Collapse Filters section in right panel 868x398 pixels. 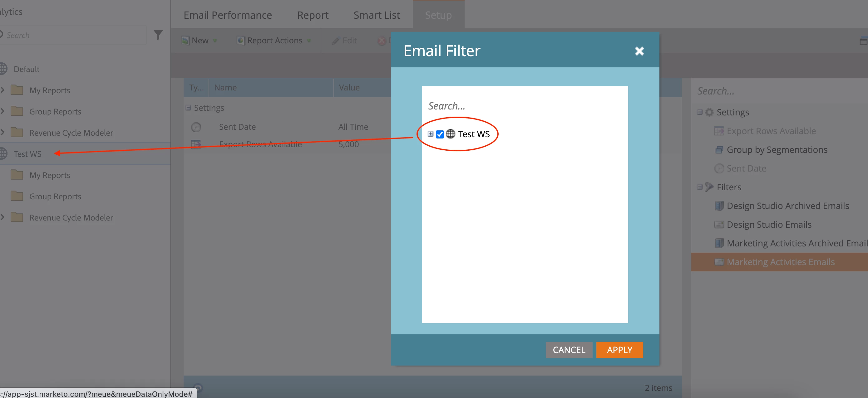[x=699, y=187]
